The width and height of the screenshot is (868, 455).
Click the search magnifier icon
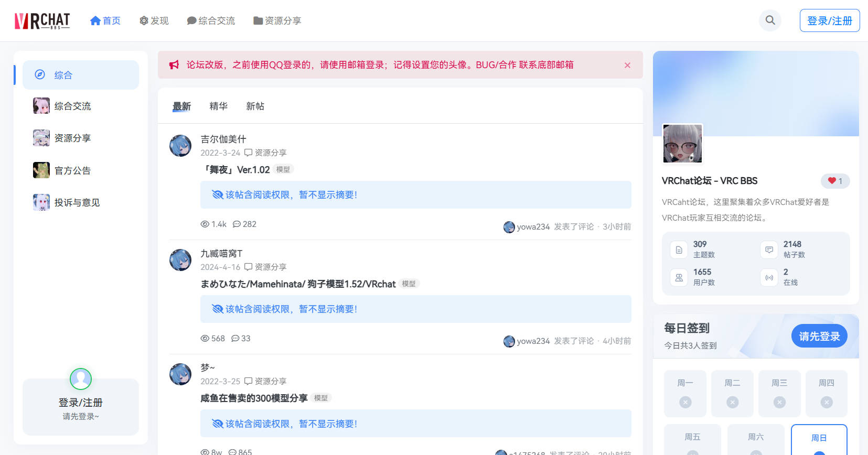click(x=770, y=20)
